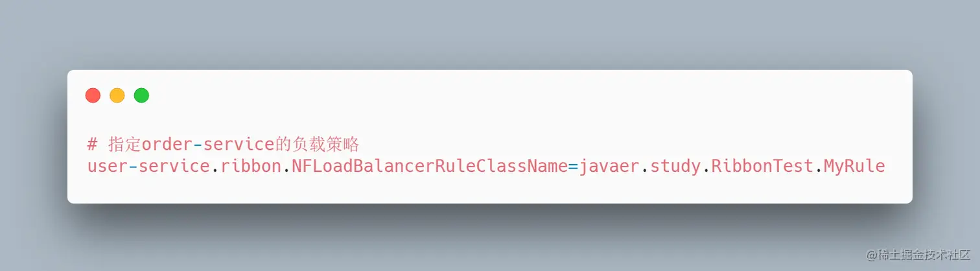Click the blue equals sign

[x=573, y=167]
